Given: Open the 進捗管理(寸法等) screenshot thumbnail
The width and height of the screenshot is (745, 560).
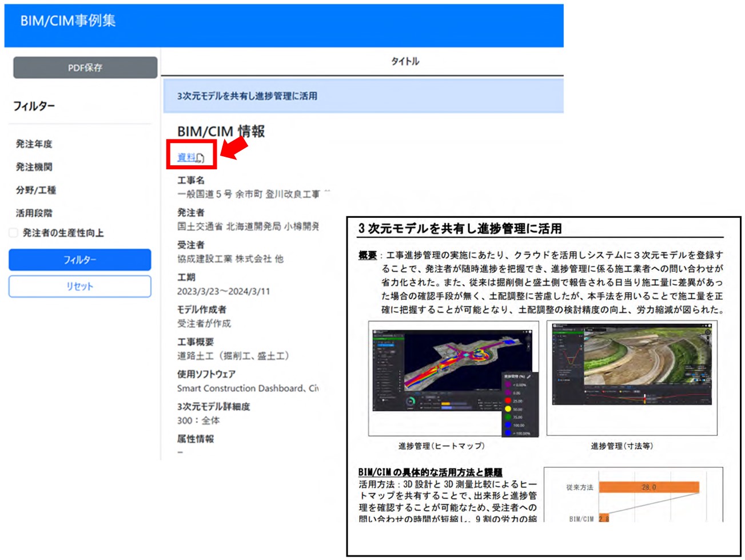Looking at the screenshot, I should [632, 378].
